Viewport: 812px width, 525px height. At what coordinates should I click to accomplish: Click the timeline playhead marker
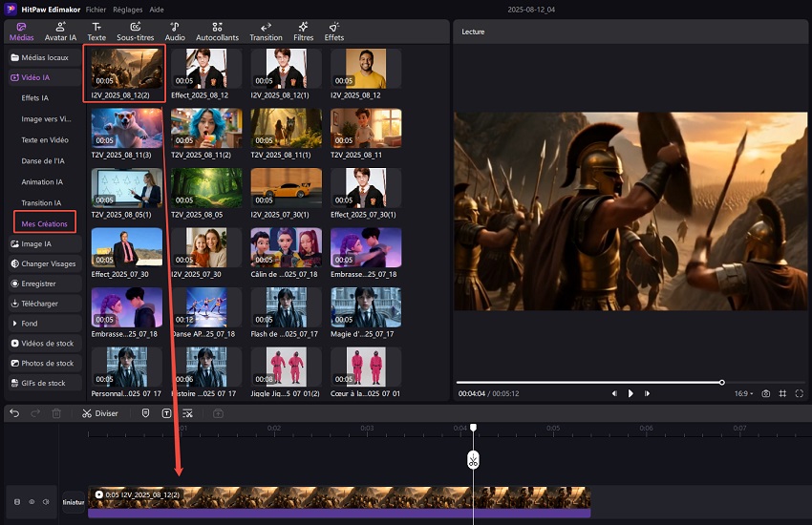[x=473, y=428]
